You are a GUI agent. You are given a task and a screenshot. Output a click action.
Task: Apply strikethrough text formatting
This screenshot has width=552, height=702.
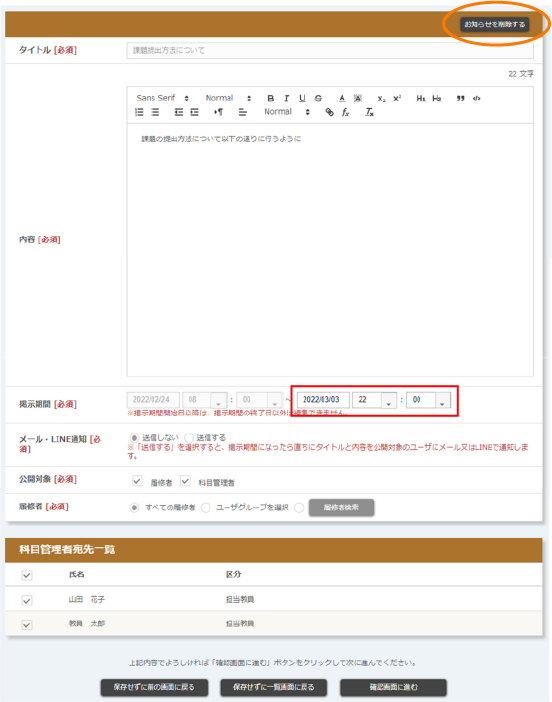pyautogui.click(x=318, y=98)
